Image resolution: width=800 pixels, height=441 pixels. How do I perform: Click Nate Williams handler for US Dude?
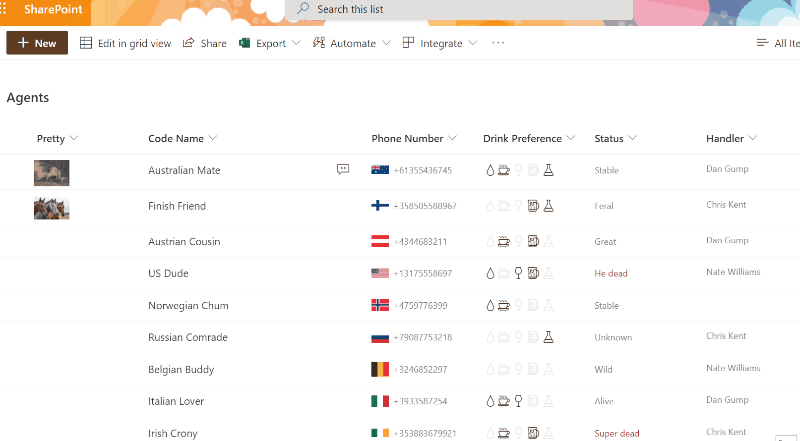tap(733, 272)
